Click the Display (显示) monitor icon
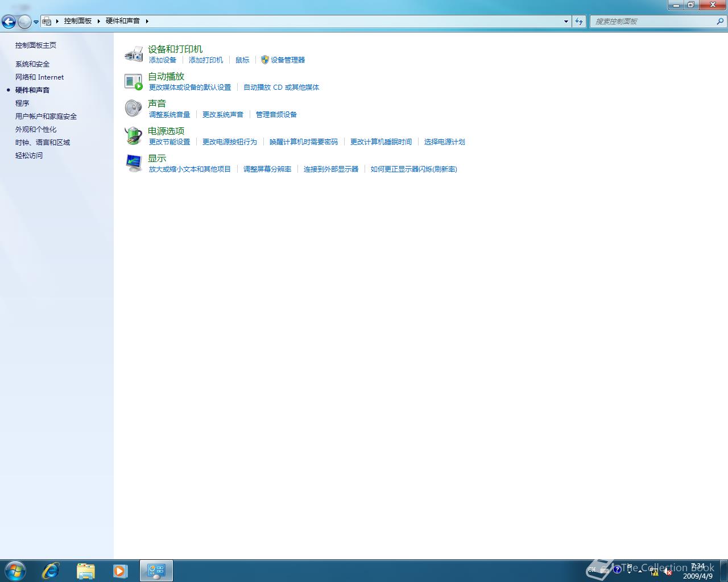Viewport: 728px width, 582px height. tap(134, 163)
